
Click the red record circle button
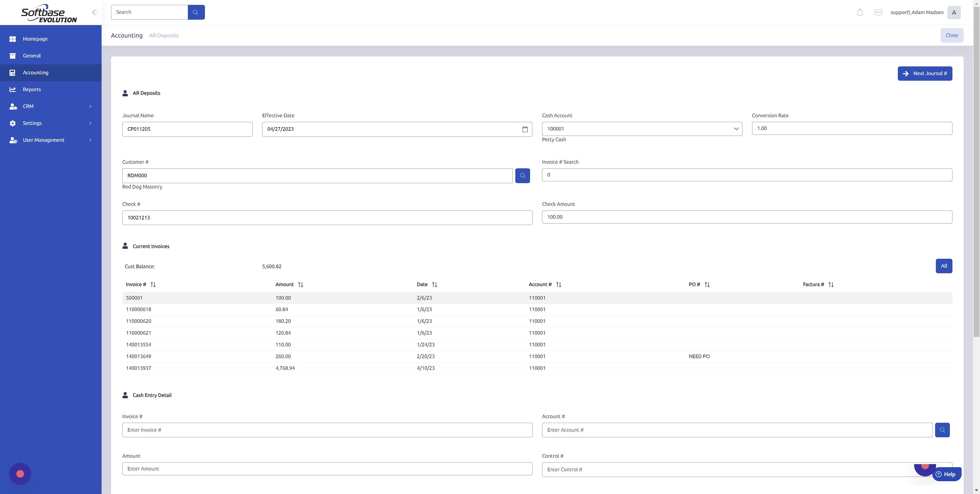[x=20, y=473]
